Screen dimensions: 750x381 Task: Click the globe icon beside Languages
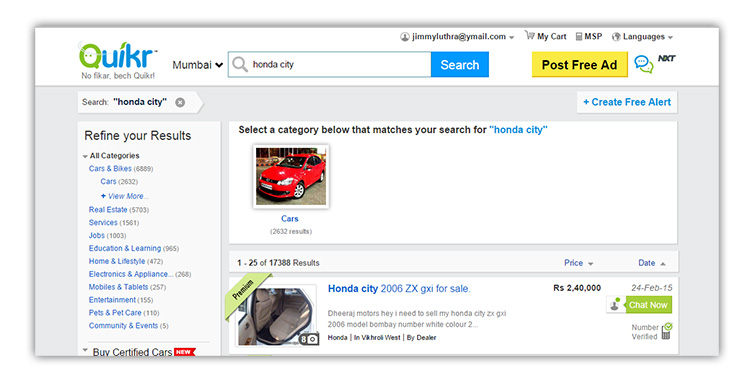pos(616,37)
